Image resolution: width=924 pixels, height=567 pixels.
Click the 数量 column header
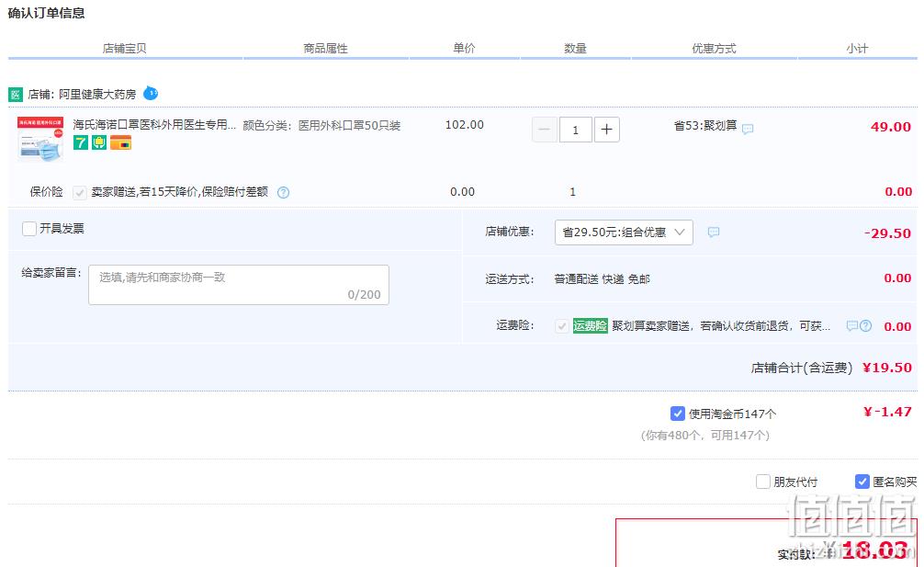[575, 49]
